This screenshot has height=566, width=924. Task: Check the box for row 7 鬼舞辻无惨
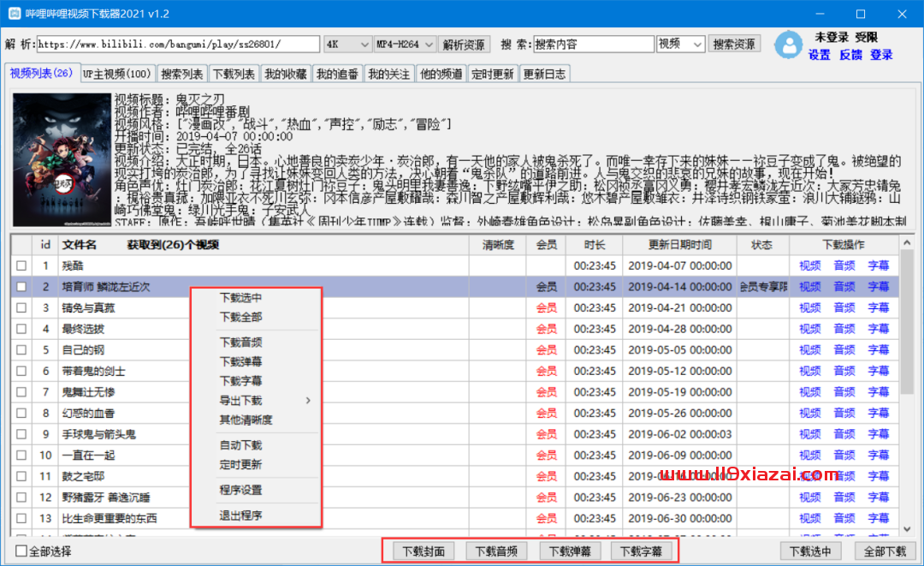point(21,392)
